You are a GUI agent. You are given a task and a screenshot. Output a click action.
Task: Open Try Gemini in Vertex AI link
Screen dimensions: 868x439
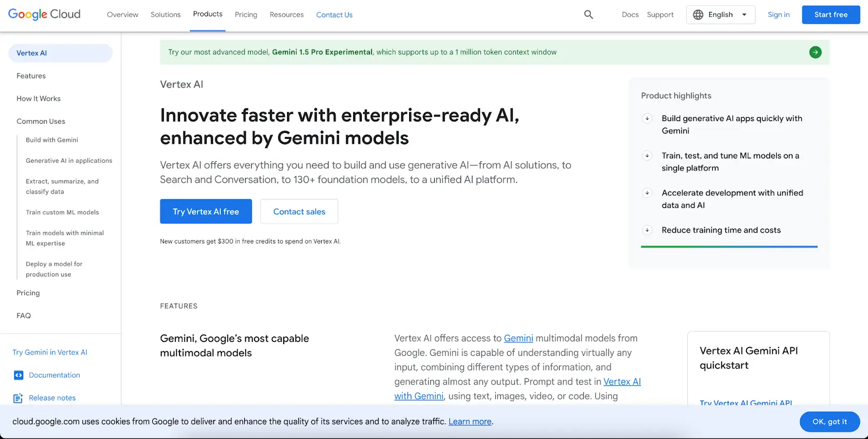50,352
